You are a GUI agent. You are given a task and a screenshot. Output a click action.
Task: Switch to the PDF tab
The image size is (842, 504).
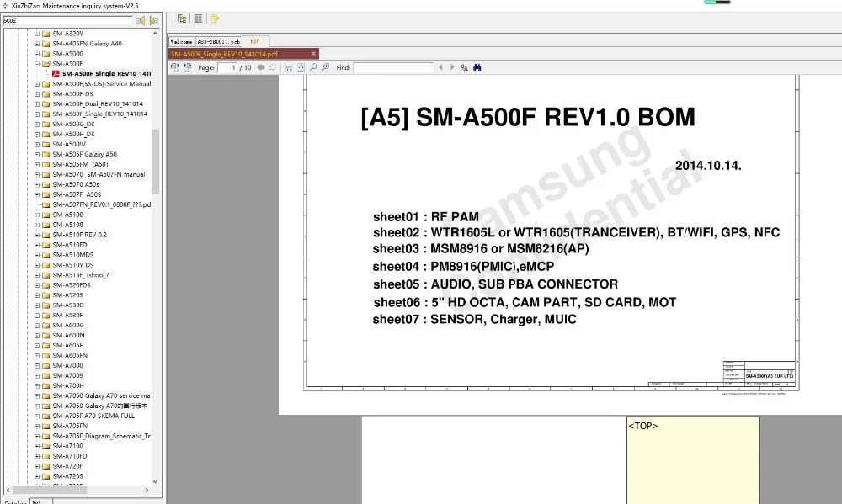[255, 41]
